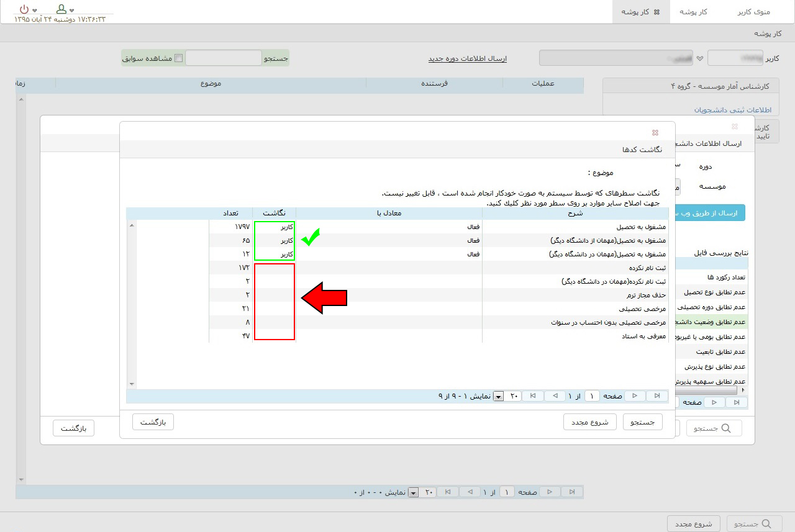Click the green checkmark beside the کاربر rows

pyautogui.click(x=311, y=239)
